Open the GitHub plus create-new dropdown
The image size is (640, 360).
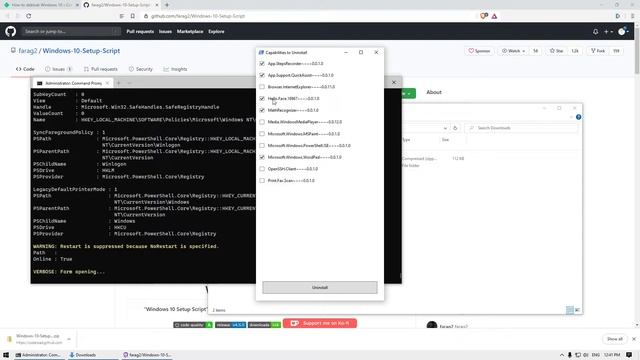coord(608,31)
